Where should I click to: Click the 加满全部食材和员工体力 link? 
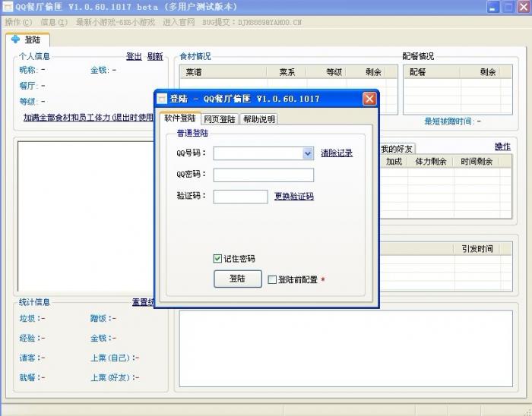(x=88, y=118)
